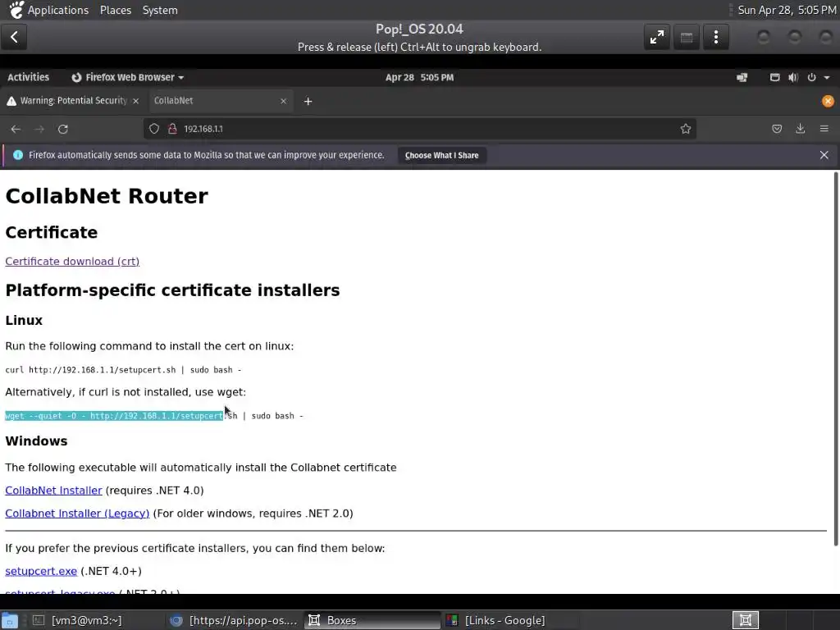
Task: Toggle Boxes fullscreen mode icon
Action: click(657, 37)
